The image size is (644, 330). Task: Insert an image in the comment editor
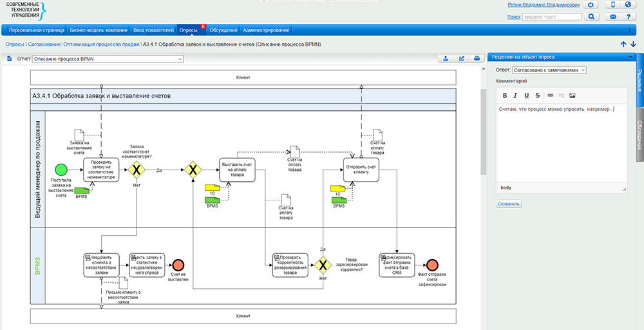tap(572, 95)
